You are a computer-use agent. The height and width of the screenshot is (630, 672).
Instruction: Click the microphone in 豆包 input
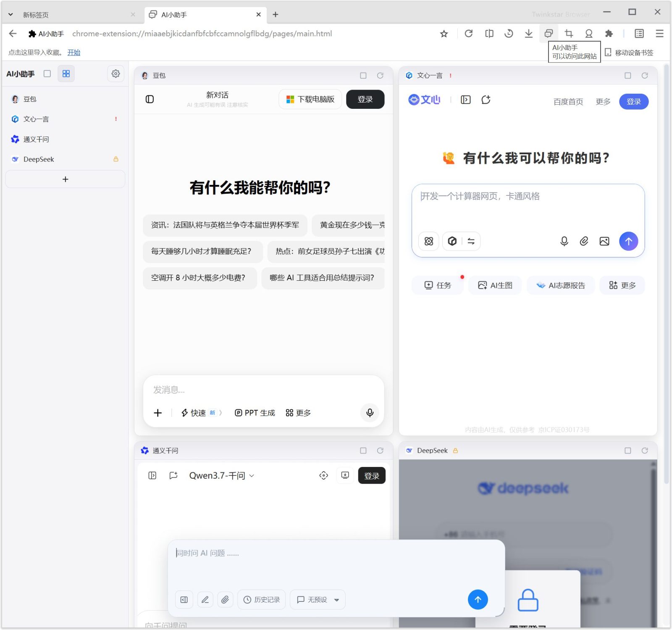coord(370,413)
